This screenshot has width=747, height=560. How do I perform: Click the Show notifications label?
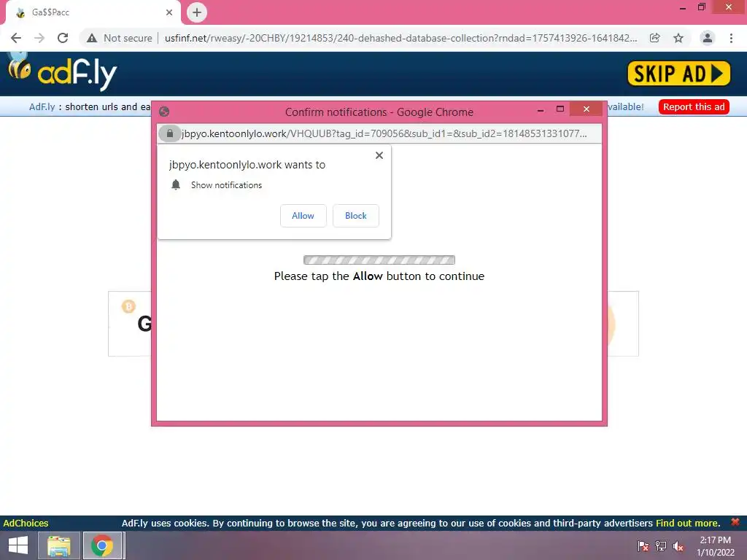pos(226,185)
